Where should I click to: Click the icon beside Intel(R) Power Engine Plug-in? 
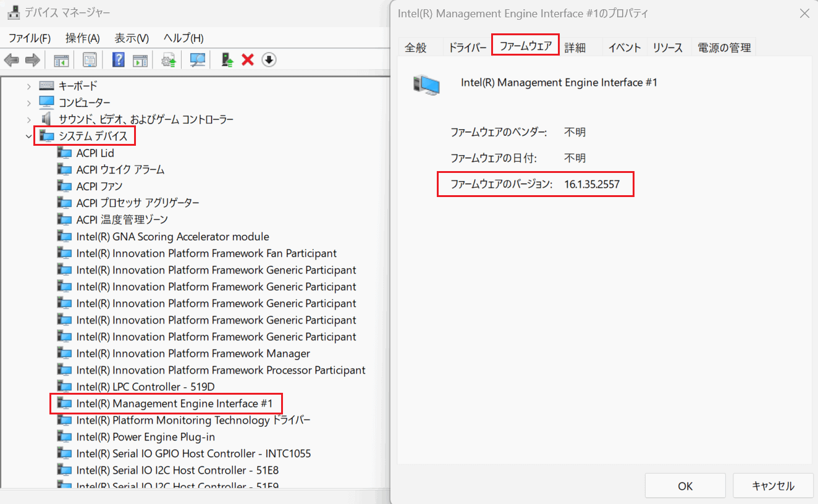coord(64,437)
